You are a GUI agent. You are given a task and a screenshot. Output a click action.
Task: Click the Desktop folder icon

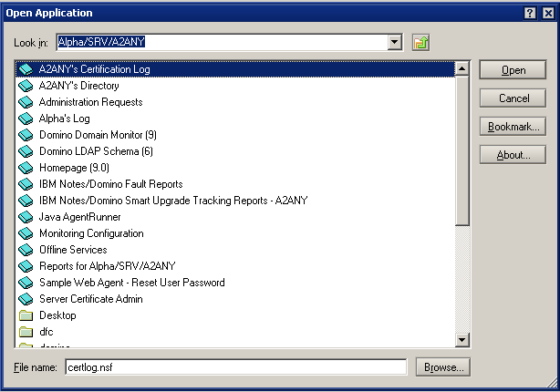[x=26, y=315]
